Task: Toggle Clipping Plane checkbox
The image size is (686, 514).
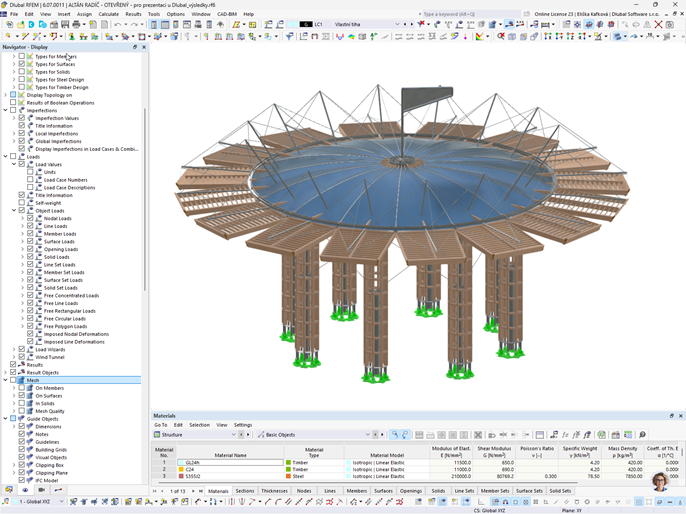Action: tap(21, 472)
